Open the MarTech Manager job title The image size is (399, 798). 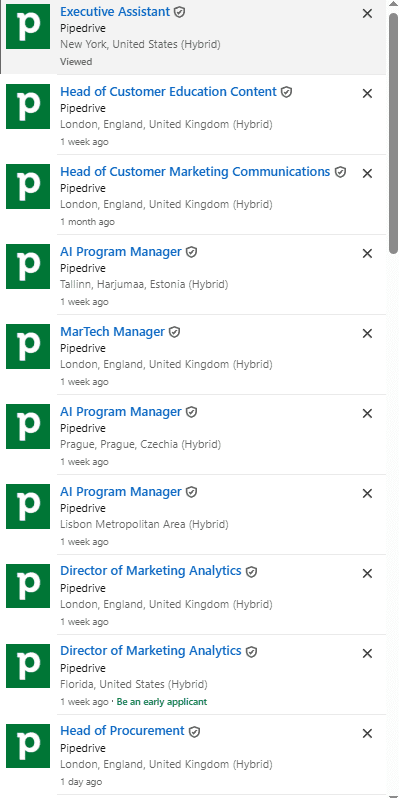point(112,331)
